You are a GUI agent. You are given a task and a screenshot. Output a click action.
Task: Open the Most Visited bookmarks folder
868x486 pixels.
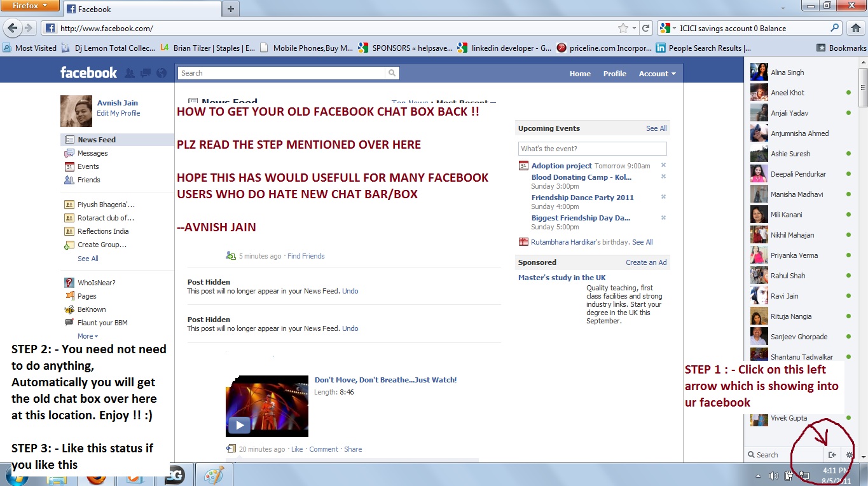[x=30, y=48]
